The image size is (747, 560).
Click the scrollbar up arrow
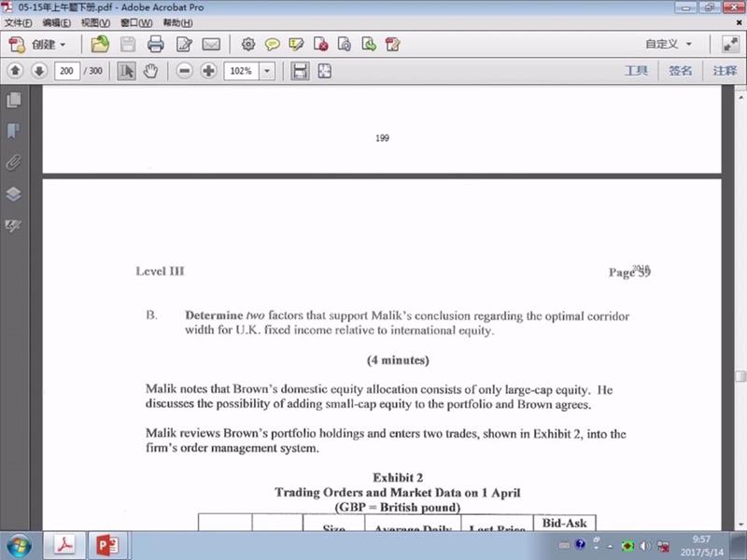click(740, 97)
